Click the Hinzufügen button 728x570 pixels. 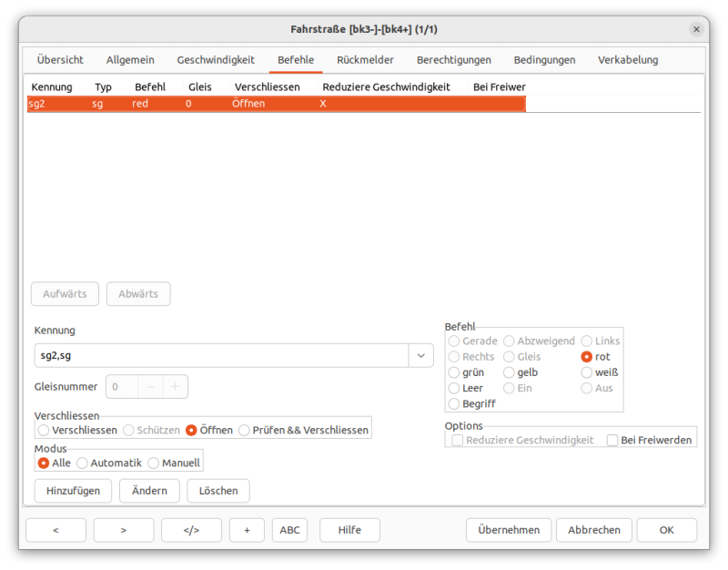[74, 491]
